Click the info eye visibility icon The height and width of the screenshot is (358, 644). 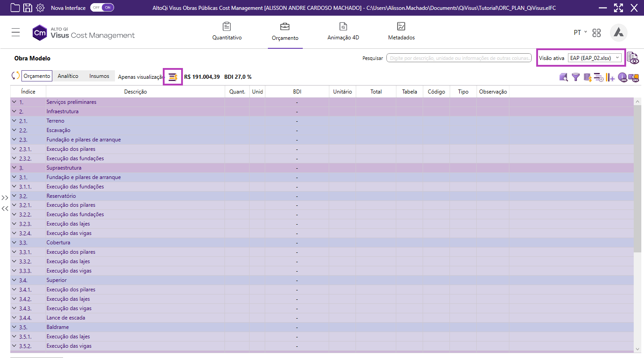tap(622, 77)
